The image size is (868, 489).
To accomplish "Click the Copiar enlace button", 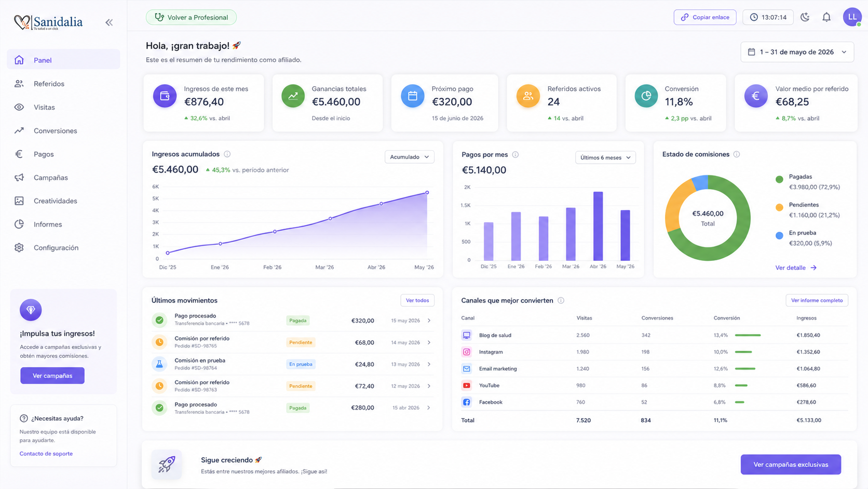I will pos(705,17).
